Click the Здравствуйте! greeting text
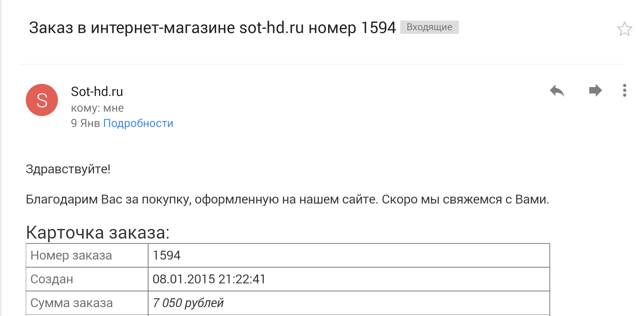Viewport: 644px width, 316px height. [x=68, y=169]
